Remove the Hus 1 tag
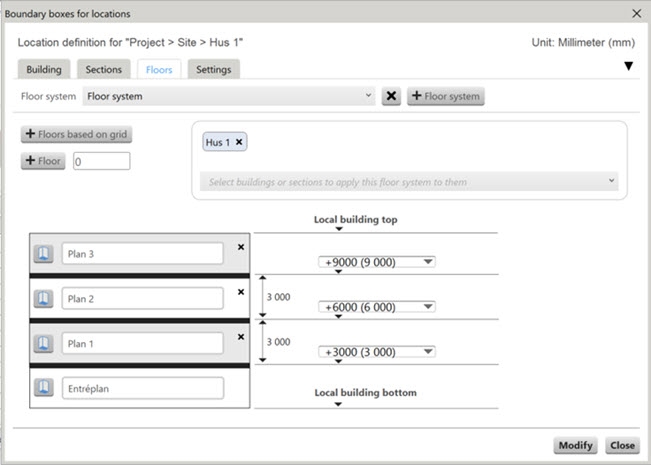 click(239, 142)
